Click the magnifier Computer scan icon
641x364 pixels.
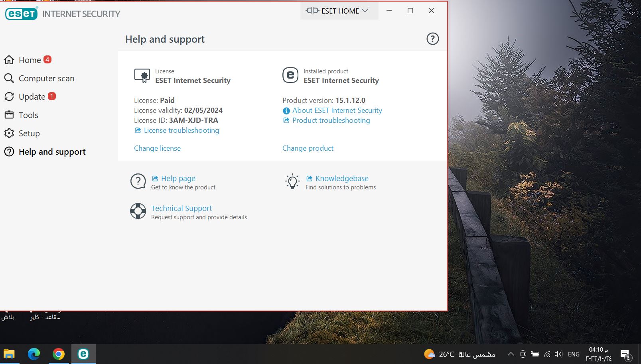click(x=9, y=78)
